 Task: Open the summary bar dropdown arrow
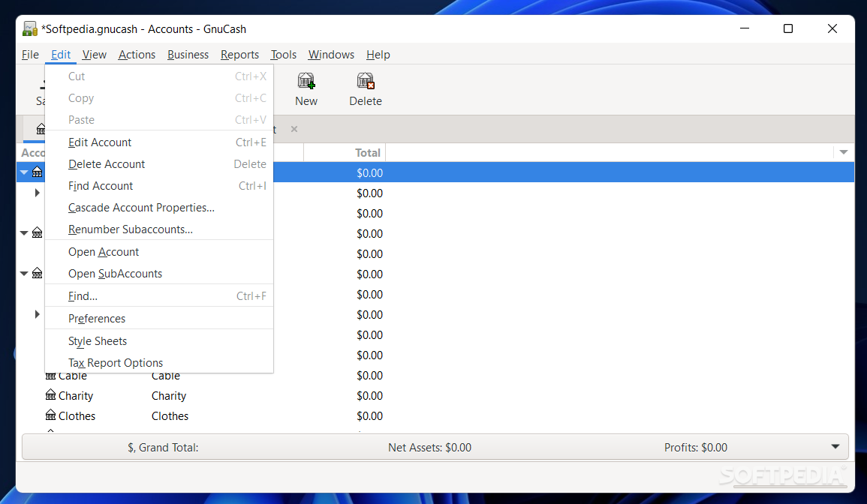[x=835, y=446]
